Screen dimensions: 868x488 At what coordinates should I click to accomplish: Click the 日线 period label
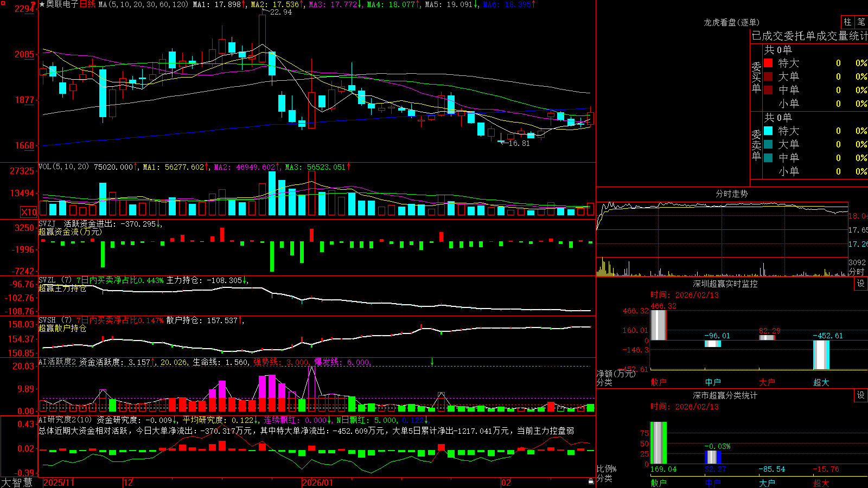click(x=87, y=4)
